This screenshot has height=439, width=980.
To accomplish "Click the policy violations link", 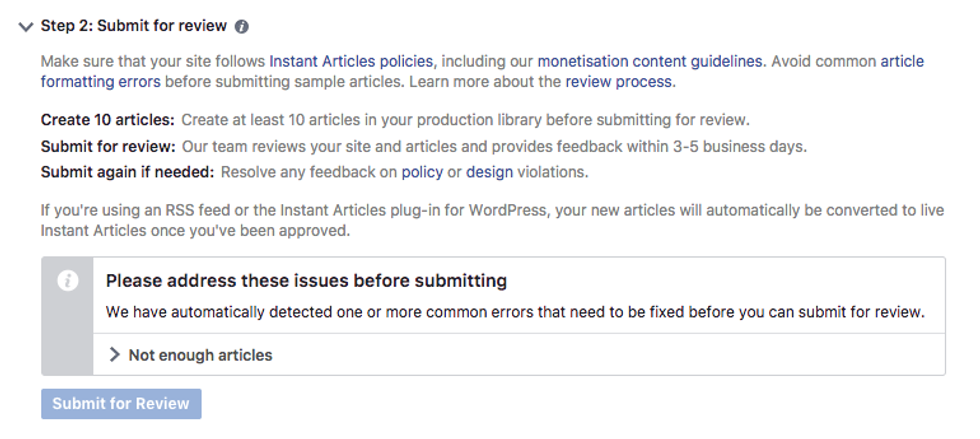I will [x=422, y=172].
